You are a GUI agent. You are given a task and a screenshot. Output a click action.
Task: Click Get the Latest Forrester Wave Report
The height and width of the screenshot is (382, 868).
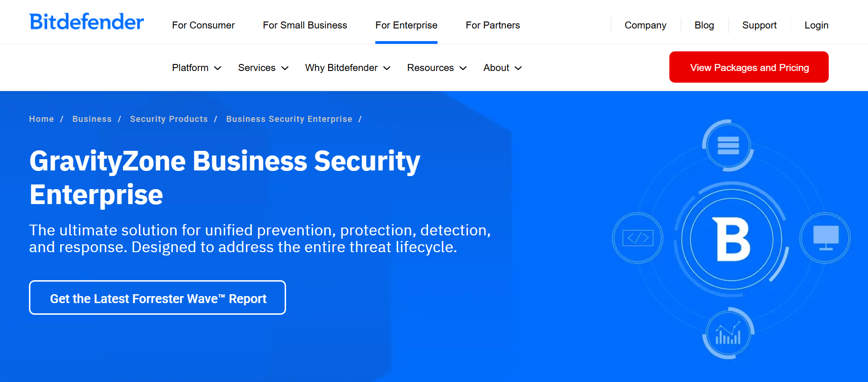tap(158, 297)
